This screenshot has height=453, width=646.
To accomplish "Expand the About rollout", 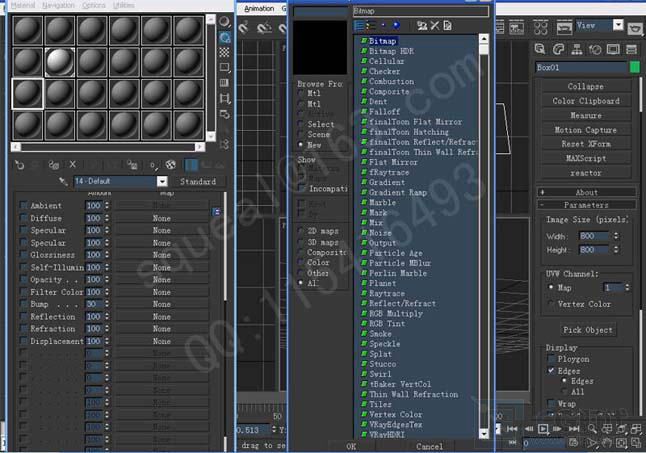I will [x=586, y=192].
